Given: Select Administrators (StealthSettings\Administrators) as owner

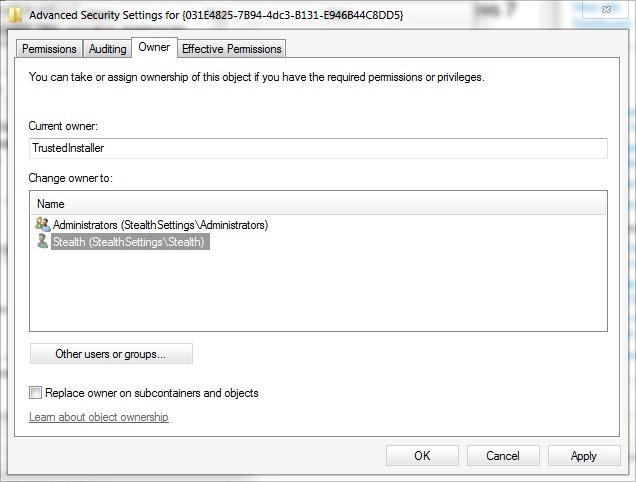Looking at the screenshot, I should [x=160, y=225].
